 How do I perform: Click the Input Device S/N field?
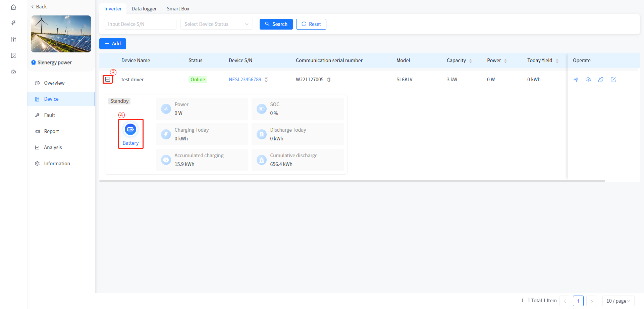click(x=140, y=24)
